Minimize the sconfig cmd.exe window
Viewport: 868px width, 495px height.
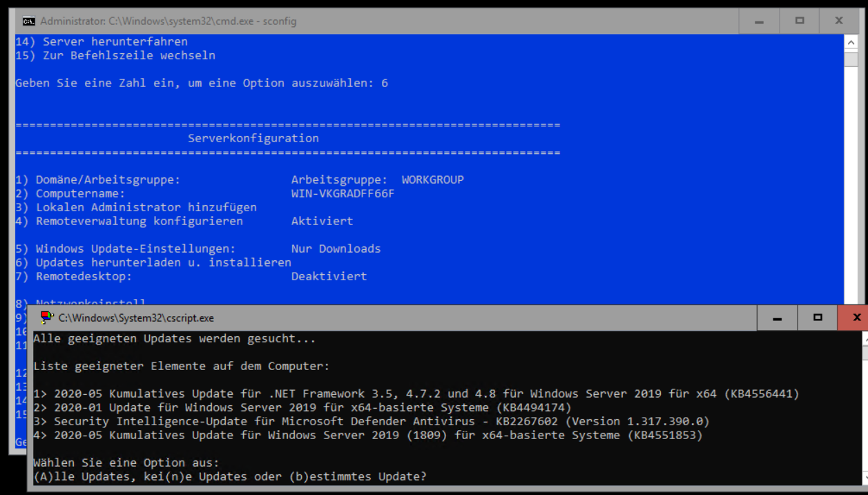pos(760,21)
